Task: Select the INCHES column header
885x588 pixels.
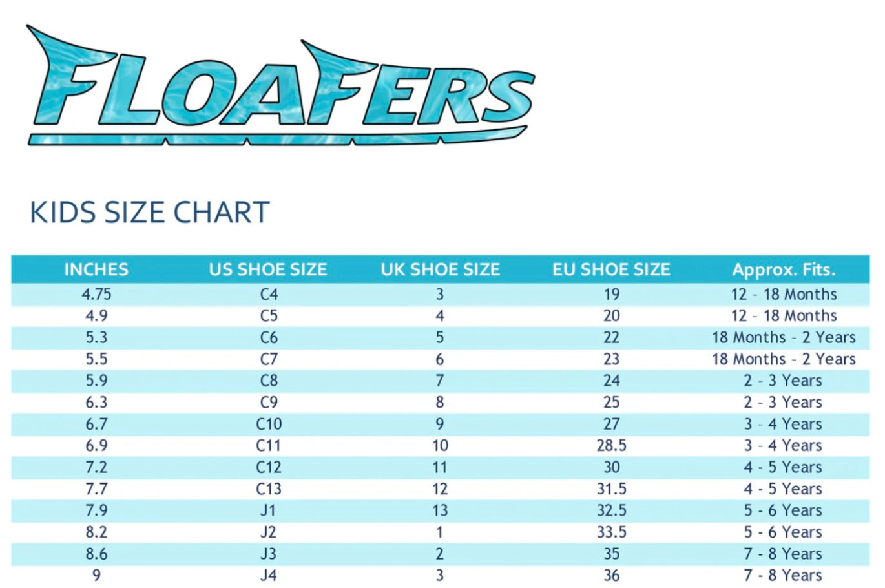Action: point(96,269)
